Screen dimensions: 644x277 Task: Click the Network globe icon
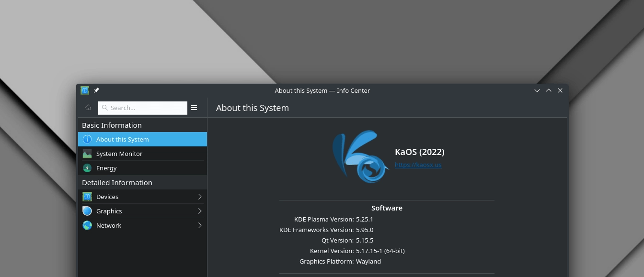(87, 225)
